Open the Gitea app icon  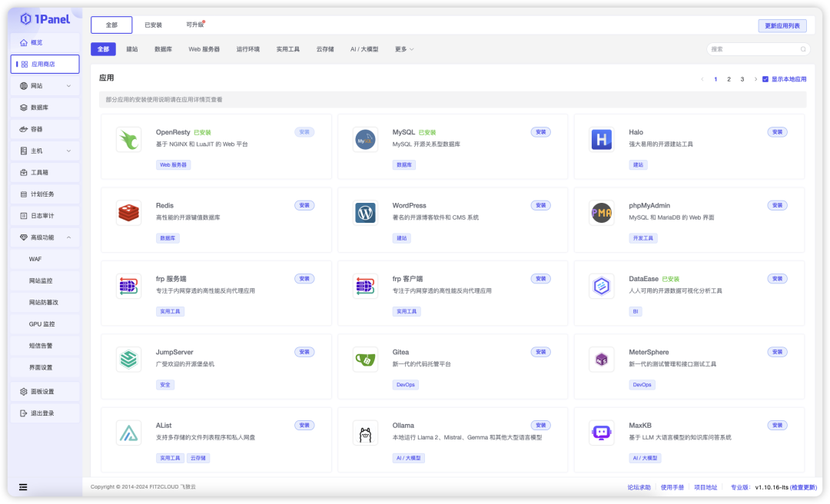pos(365,360)
